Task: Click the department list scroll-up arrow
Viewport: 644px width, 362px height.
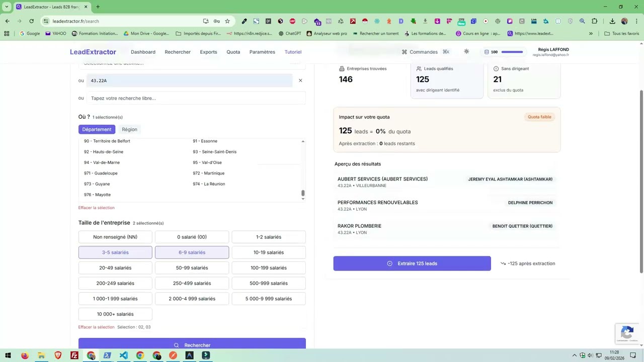Action: [x=303, y=141]
